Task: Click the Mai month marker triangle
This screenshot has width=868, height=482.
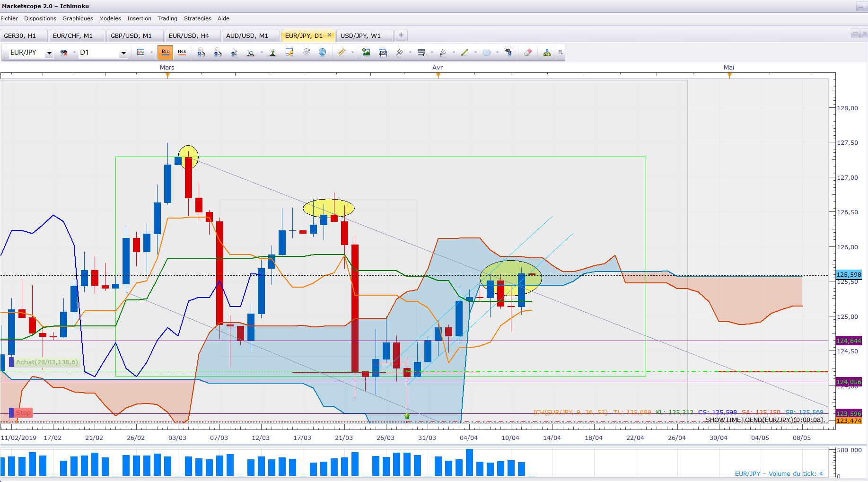Action: 729,75
